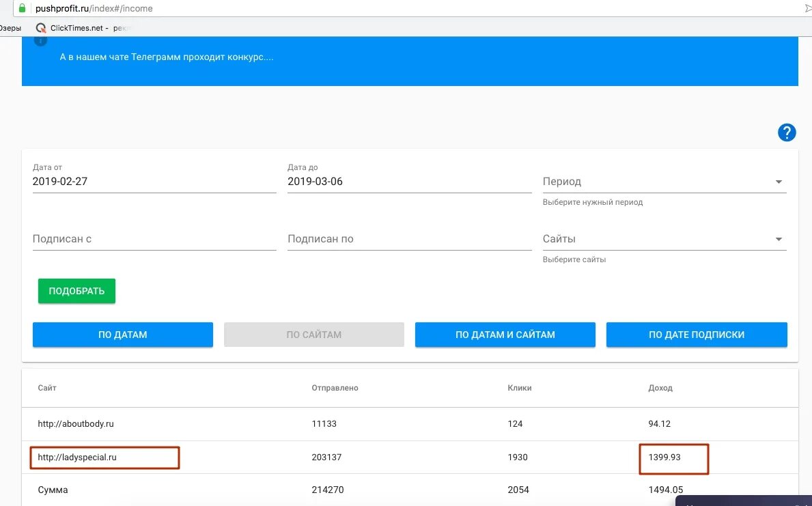Viewport: 812px width, 506px height.
Task: Open the ClickTimes.net bookmark icon
Action: tap(41, 28)
